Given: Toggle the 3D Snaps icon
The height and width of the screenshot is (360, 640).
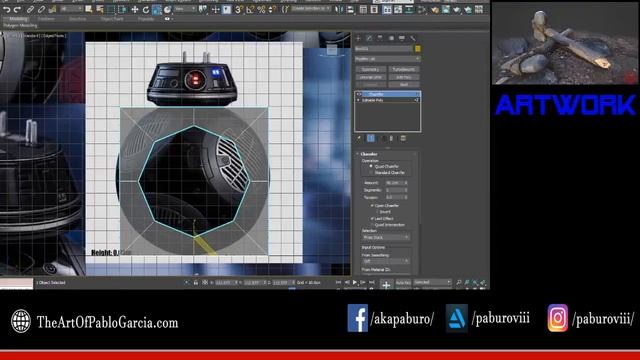Looking at the screenshot, I should click(239, 9).
